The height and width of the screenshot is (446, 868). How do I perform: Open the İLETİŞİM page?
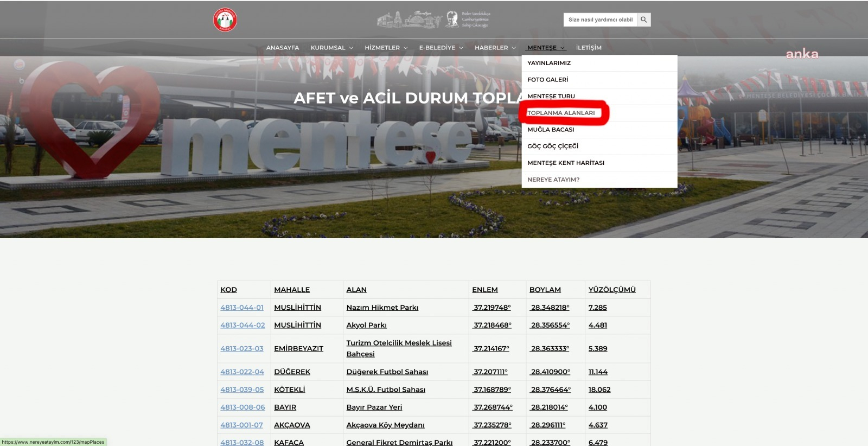click(589, 48)
